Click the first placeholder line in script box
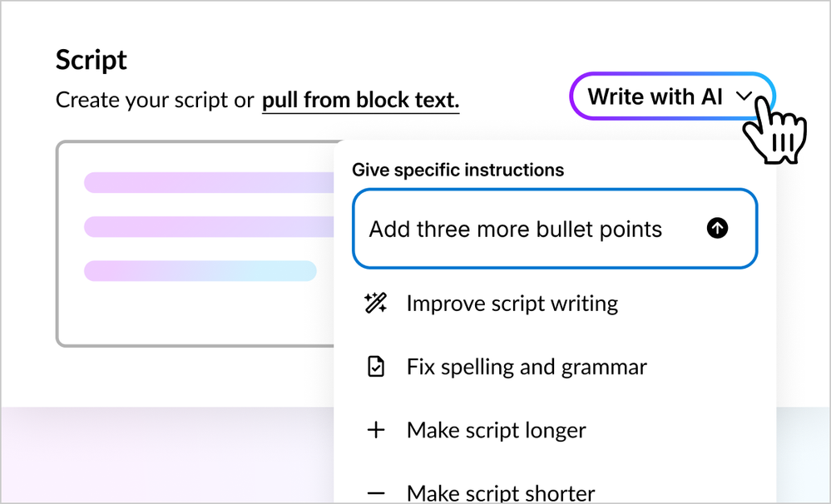The image size is (831, 504). click(208, 182)
